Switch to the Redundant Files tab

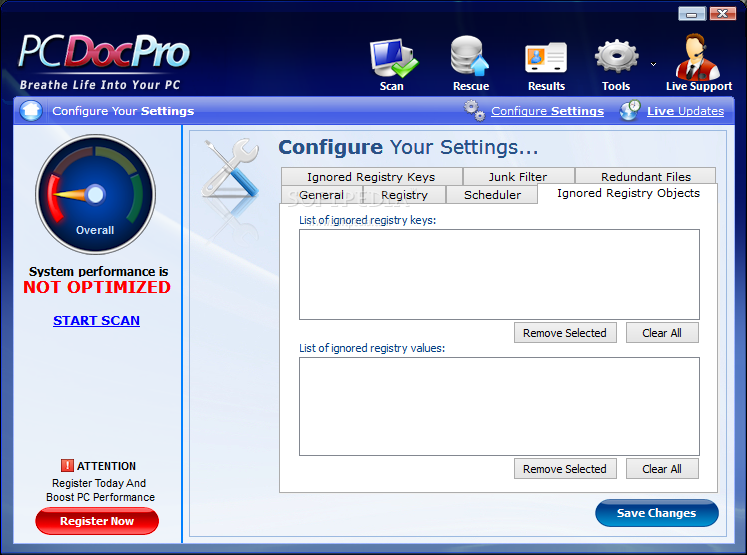pyautogui.click(x=646, y=176)
